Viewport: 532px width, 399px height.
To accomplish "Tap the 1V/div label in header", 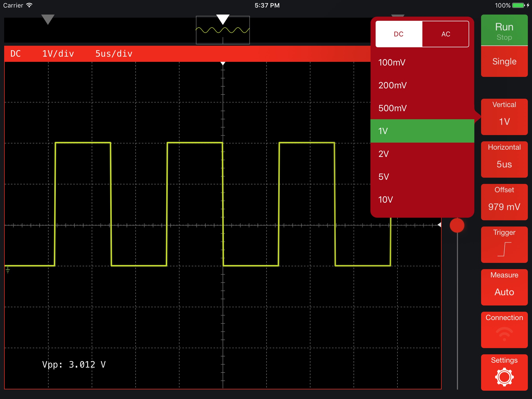I will (58, 54).
